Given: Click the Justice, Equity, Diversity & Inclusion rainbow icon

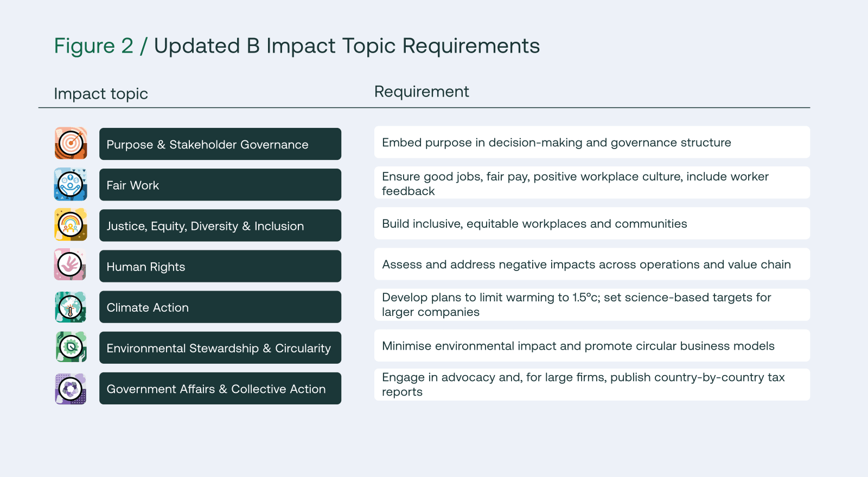Looking at the screenshot, I should 71,224.
